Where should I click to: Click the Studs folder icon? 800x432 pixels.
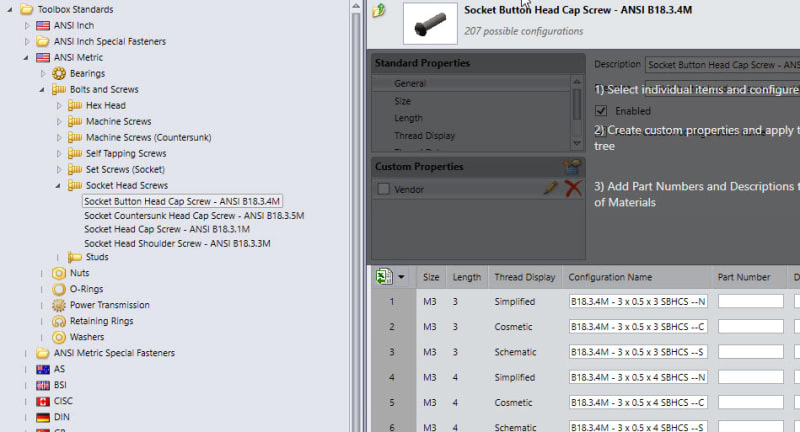74,257
